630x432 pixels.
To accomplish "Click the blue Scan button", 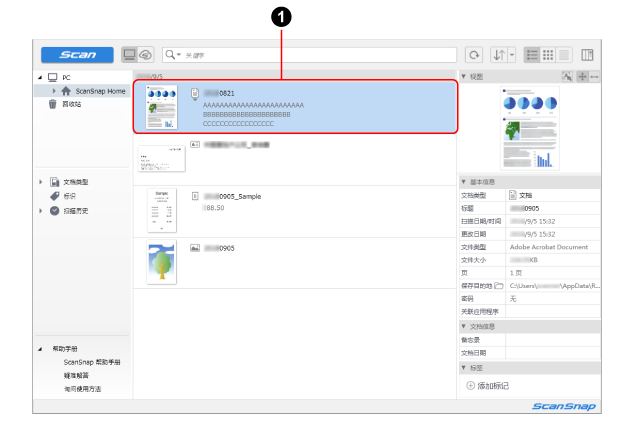I will click(x=77, y=55).
